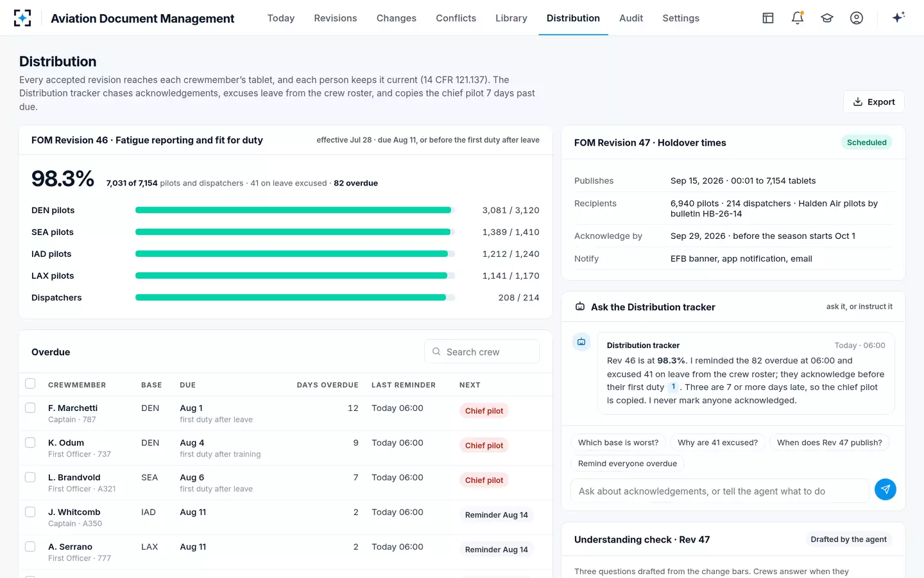Check the L. Brandvold row
The image size is (924, 578).
[x=30, y=477]
